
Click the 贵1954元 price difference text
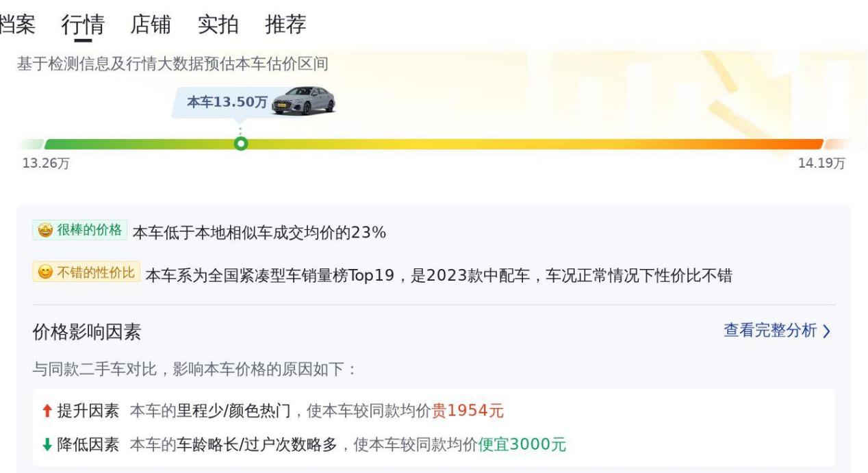pyautogui.click(x=468, y=411)
